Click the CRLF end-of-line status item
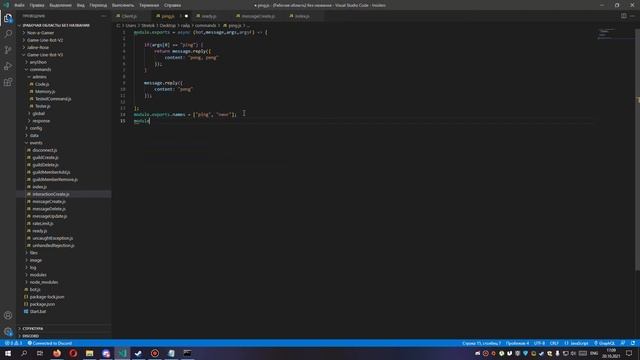640x360 pixels. click(554, 343)
